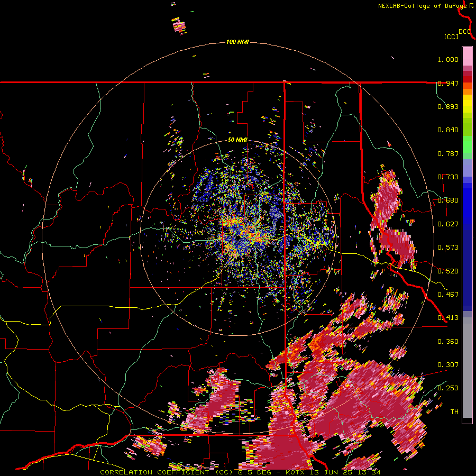Click the 50 NMI range ring label
Image resolution: width=476 pixels, height=476 pixels.
(x=237, y=140)
